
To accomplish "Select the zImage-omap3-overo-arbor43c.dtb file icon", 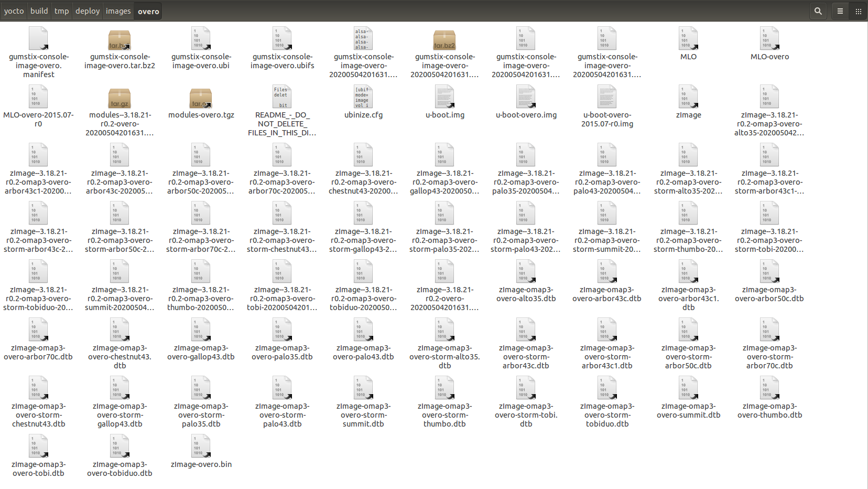I will [607, 272].
